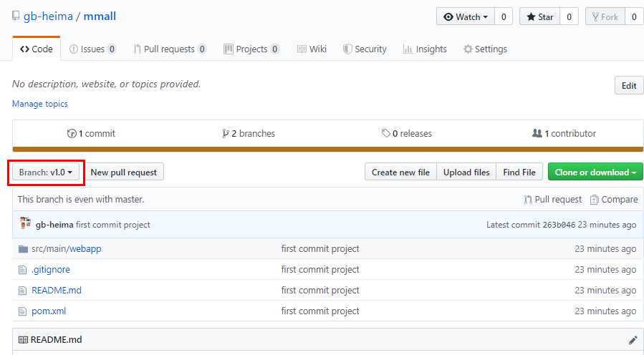Switch to the Issues tab
Screen dimensions: 644x355
[x=93, y=49]
